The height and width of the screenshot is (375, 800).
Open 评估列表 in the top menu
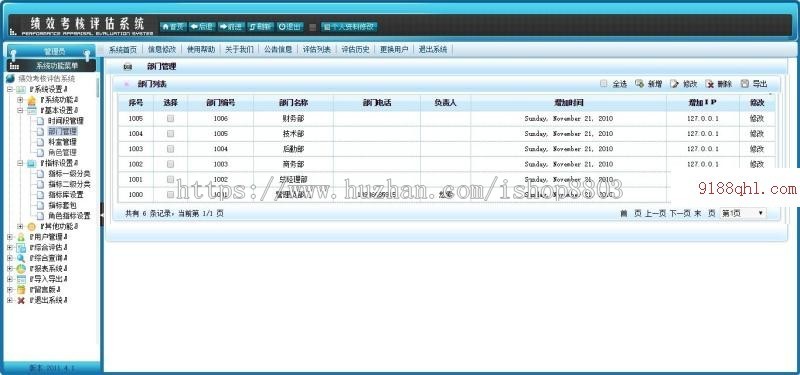tap(317, 49)
